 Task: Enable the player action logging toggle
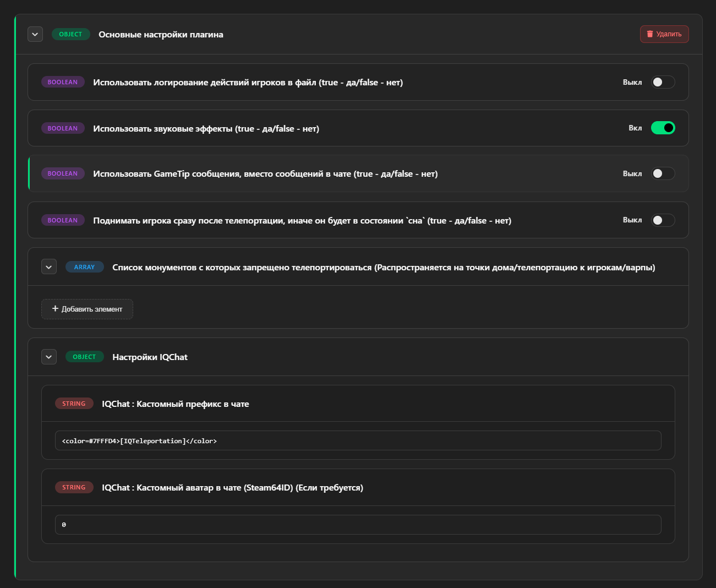pyautogui.click(x=663, y=82)
